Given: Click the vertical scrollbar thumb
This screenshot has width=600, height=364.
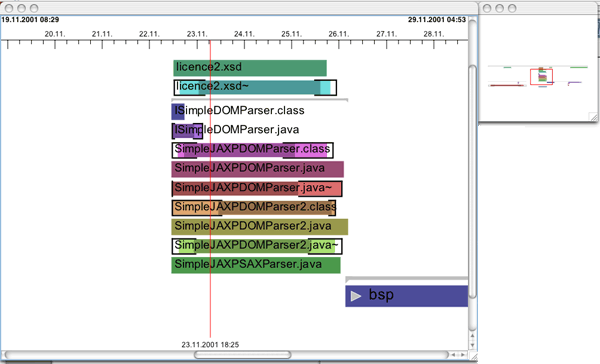Looking at the screenshot, I should pos(473,181).
